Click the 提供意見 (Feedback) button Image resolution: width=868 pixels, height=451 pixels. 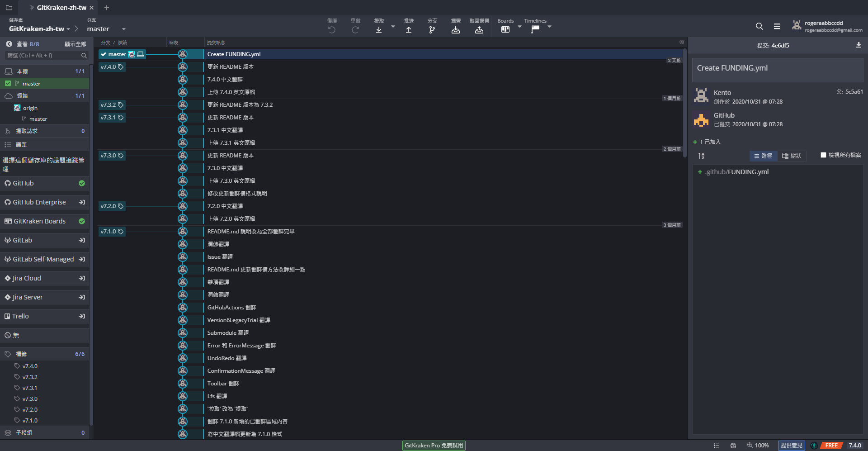coord(792,446)
